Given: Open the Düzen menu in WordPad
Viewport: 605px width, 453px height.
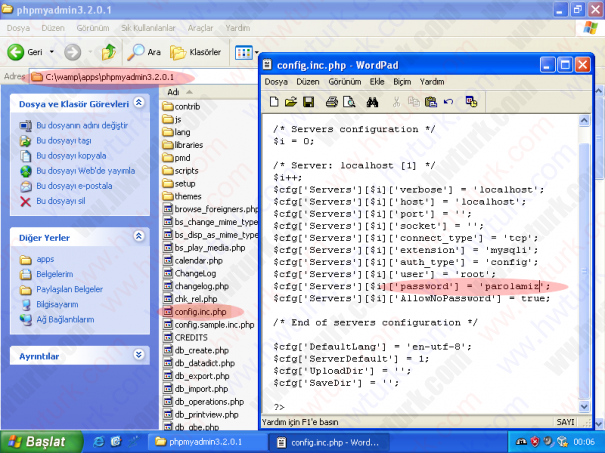Looking at the screenshot, I should coord(308,82).
